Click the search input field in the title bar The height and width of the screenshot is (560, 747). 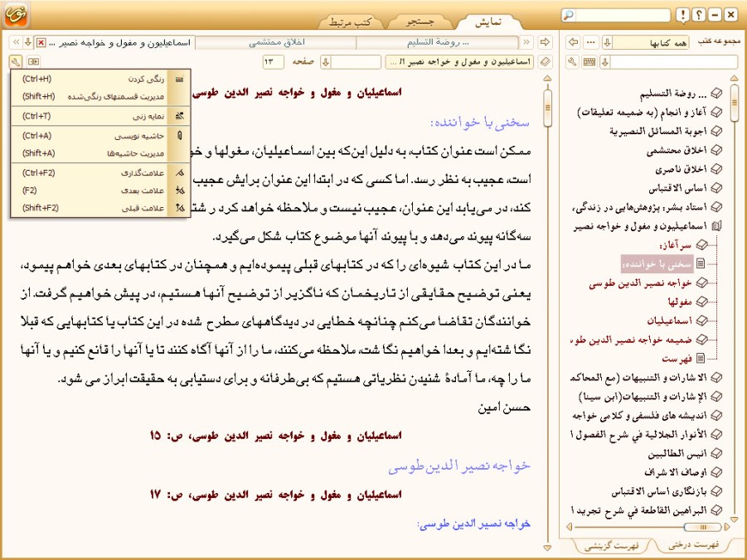click(623, 15)
